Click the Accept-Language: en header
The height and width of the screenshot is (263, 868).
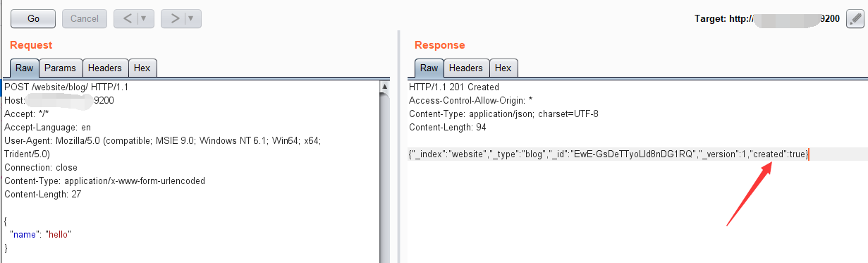pyautogui.click(x=48, y=127)
